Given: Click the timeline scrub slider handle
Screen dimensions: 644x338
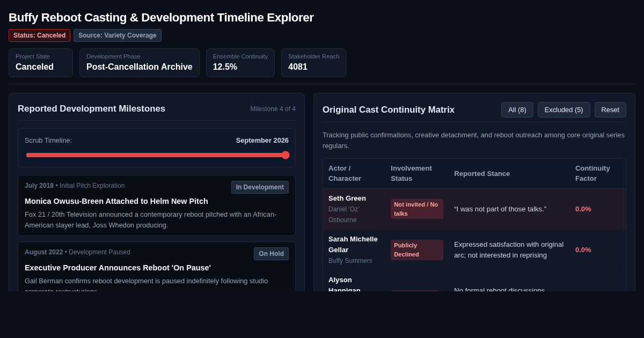Looking at the screenshot, I should coord(286,155).
